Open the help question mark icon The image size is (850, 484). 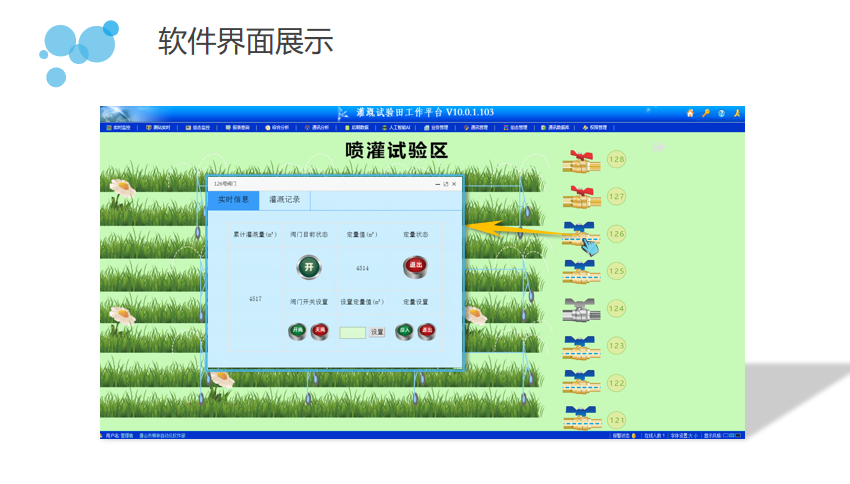coord(721,113)
